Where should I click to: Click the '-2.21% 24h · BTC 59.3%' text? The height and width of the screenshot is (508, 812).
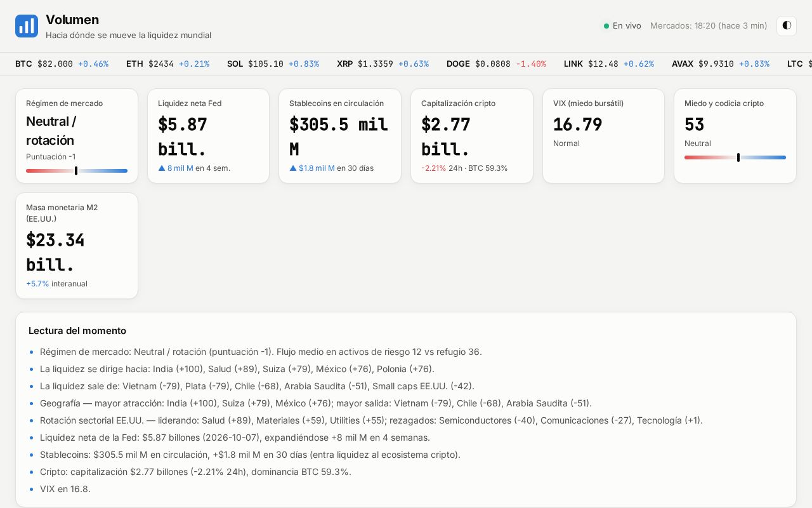464,168
